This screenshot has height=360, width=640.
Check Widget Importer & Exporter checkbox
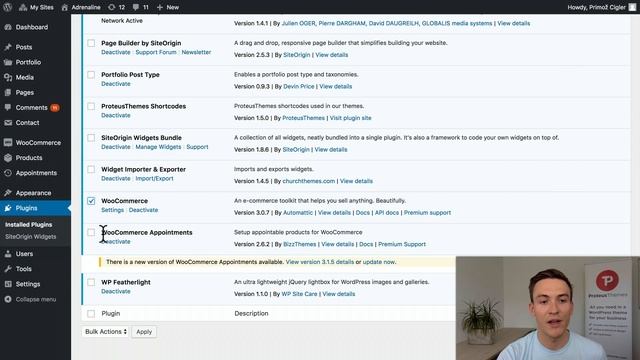91,169
